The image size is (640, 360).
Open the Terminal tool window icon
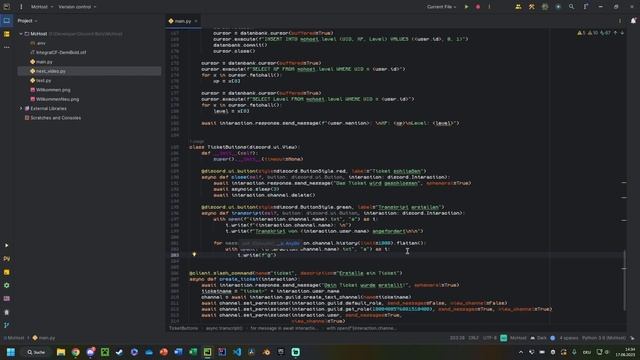tap(7, 299)
